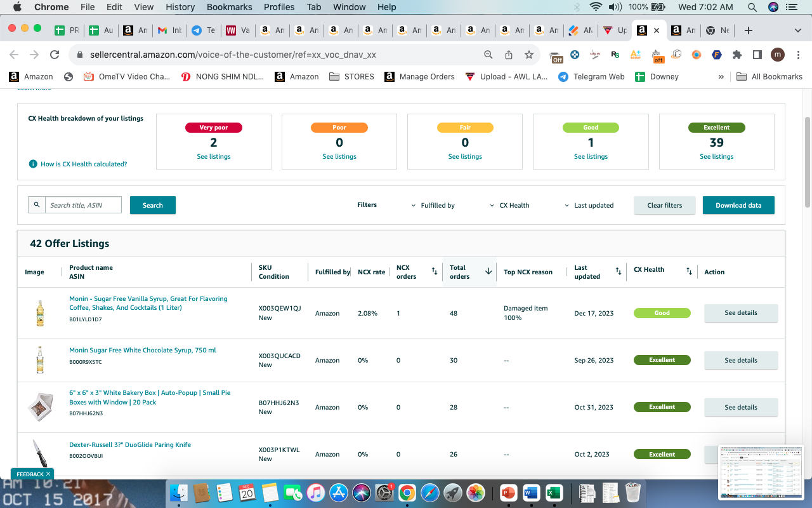See details for the White Bakery Box
This screenshot has width=812, height=508.
(x=741, y=407)
